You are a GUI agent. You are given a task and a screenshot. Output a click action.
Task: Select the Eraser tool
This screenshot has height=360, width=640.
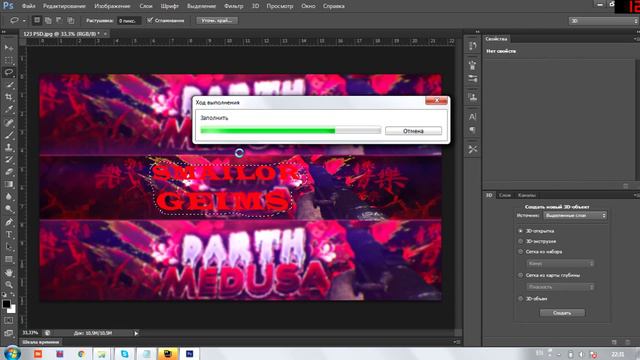[x=9, y=172]
